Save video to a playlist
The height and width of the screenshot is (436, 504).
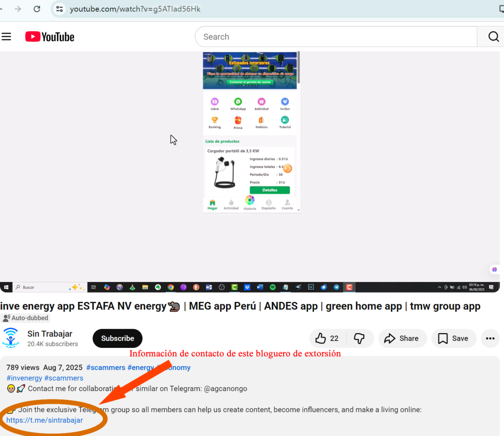453,339
